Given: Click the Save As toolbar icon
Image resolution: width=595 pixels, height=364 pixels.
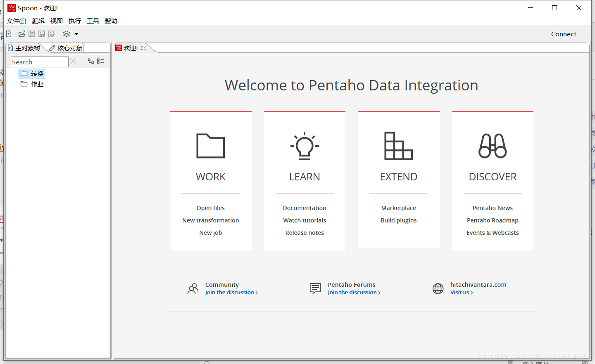Looking at the screenshot, I should [52, 34].
